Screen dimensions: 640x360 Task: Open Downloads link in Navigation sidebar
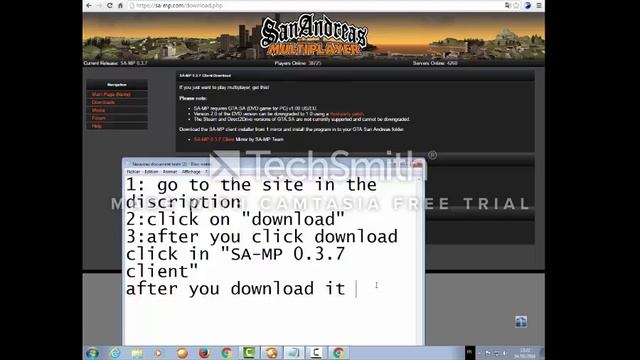[x=103, y=102]
